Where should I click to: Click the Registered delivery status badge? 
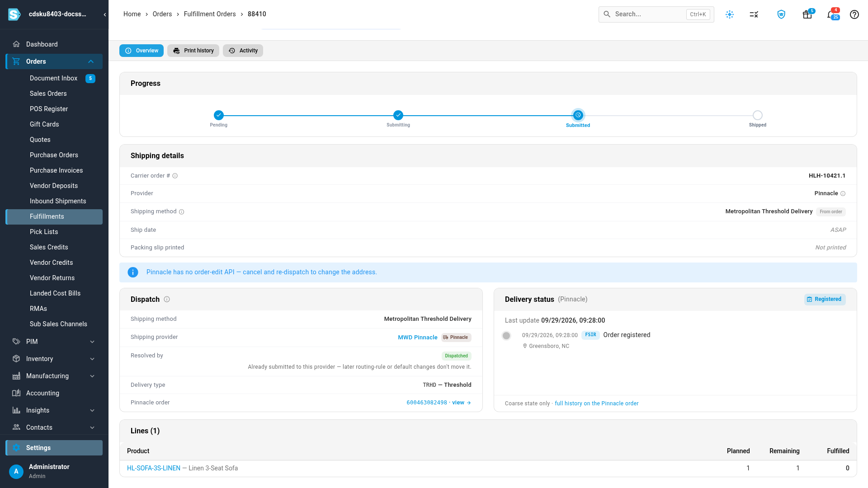tap(825, 300)
